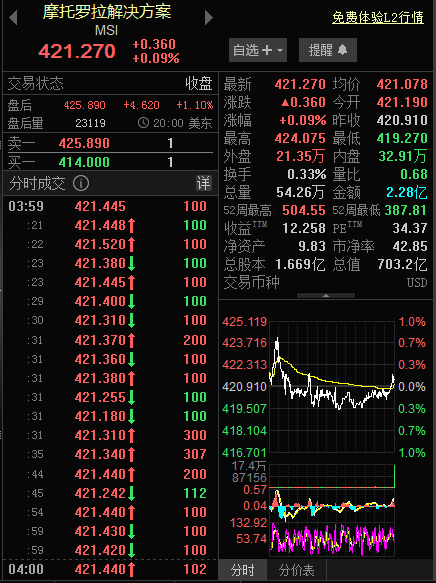Click the trade row with volume 112
Viewport: 436px width, 583px height.
(110, 493)
